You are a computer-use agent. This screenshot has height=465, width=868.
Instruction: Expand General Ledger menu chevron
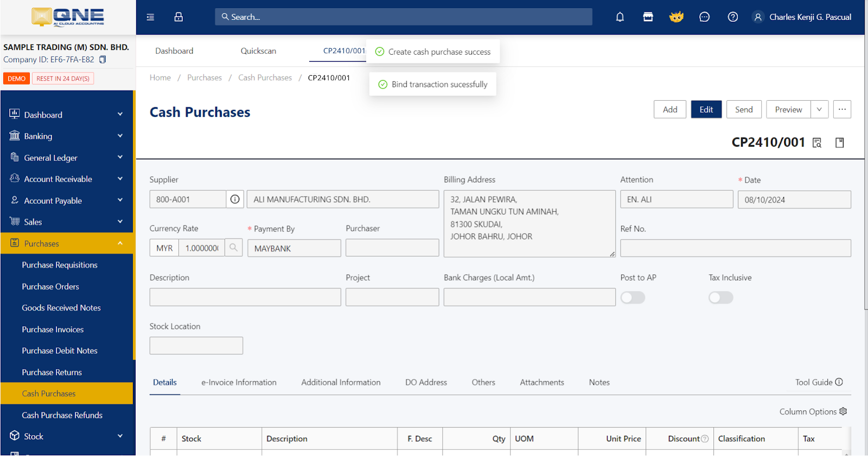(x=120, y=157)
